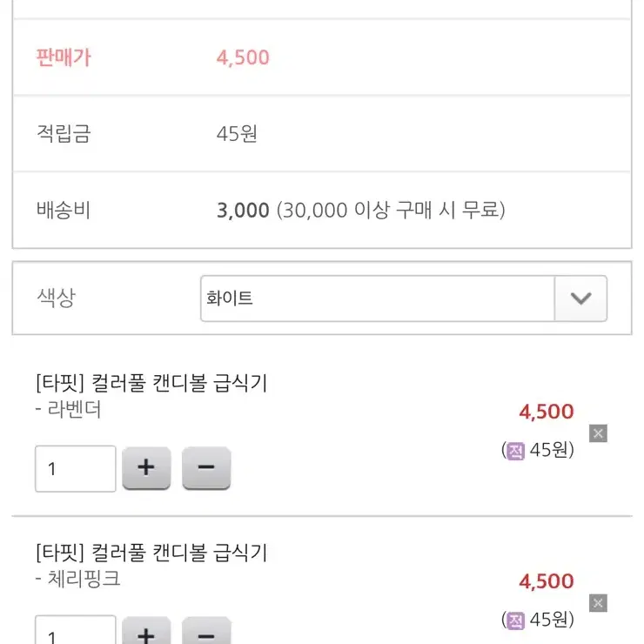The width and height of the screenshot is (644, 644).
Task: Click the 색상 option label
Action: coord(57,298)
